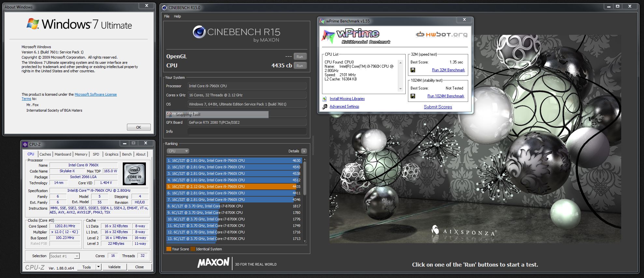Open the CPU ranking dropdown in Cinebench
The height and width of the screenshot is (278, 644).
[x=178, y=151]
